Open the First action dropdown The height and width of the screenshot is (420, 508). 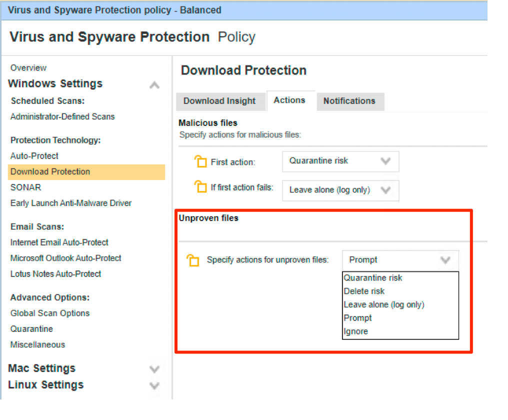tap(340, 161)
